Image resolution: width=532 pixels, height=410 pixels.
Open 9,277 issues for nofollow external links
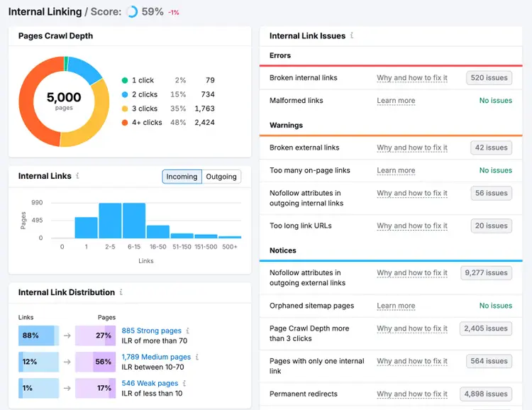coord(486,273)
